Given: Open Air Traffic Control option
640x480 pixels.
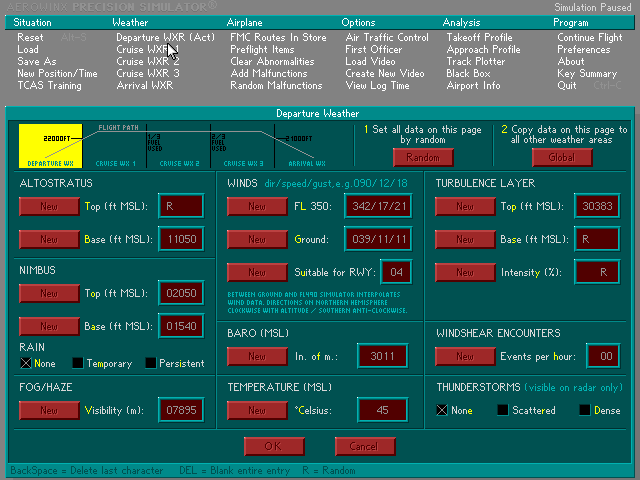Looking at the screenshot, I should [x=387, y=38].
